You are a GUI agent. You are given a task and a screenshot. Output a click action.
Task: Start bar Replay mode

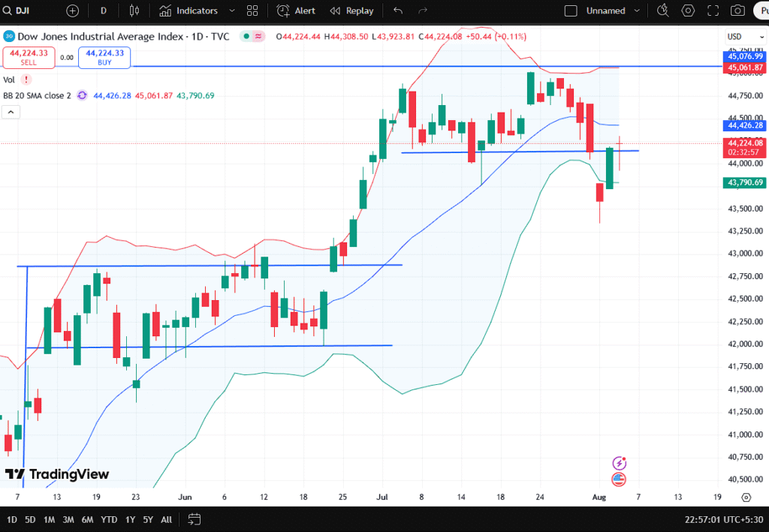(352, 11)
